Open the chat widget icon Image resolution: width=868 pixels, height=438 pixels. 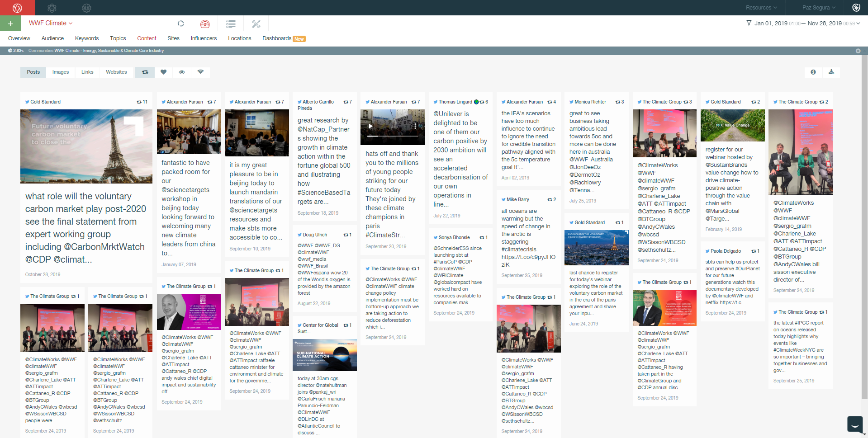click(855, 425)
